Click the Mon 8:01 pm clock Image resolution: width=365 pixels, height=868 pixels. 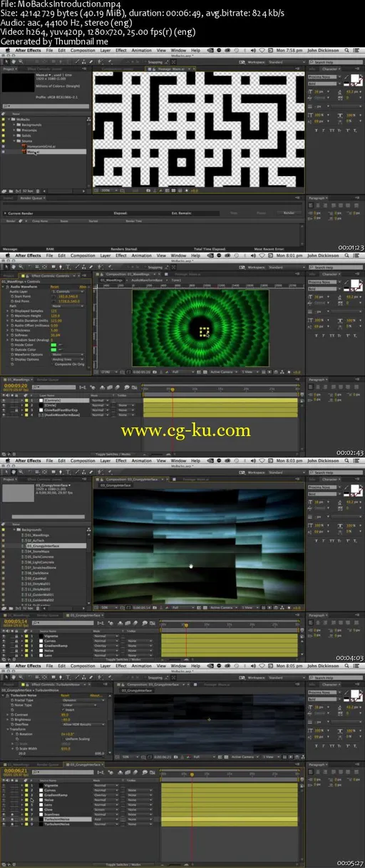click(x=291, y=255)
